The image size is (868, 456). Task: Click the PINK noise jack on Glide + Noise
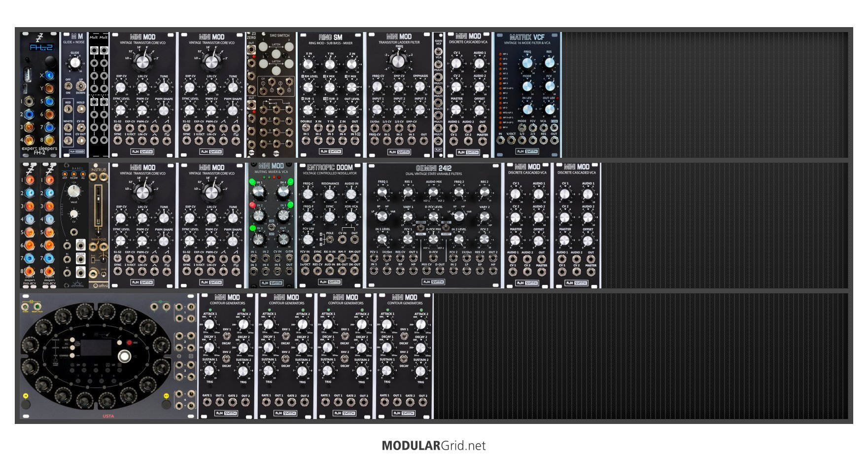[x=68, y=140]
